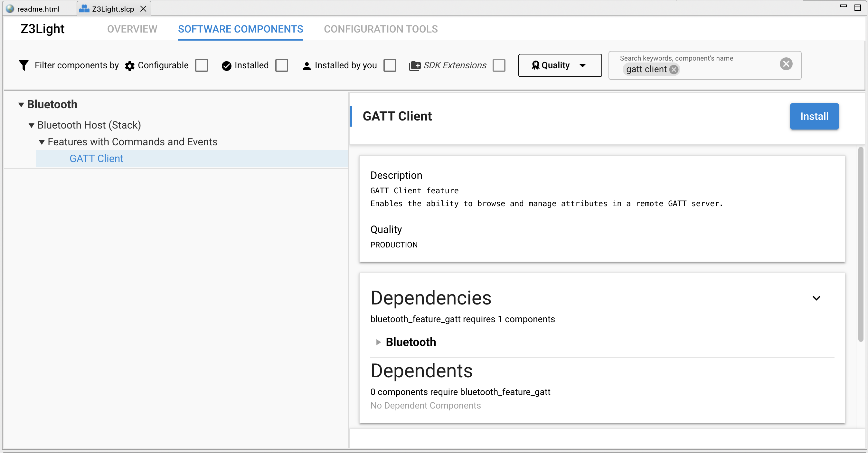This screenshot has width=868, height=453.
Task: Select GATT Client in the component tree
Action: 96,158
